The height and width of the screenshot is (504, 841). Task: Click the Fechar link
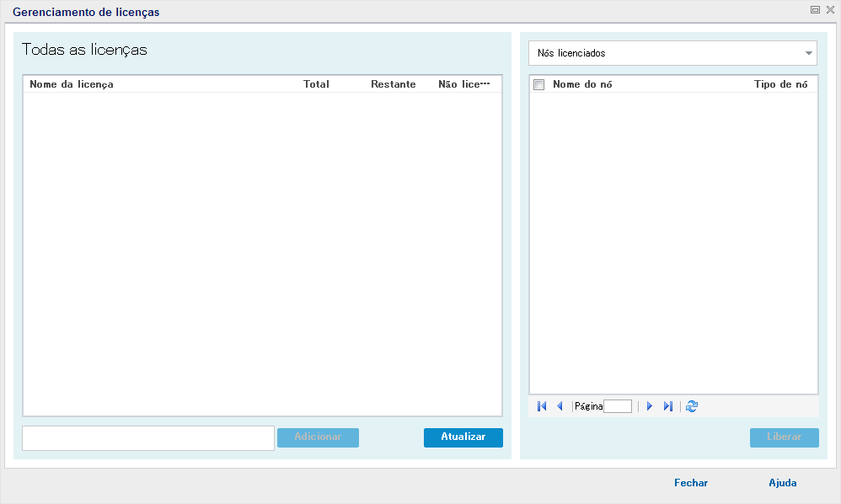coord(691,483)
